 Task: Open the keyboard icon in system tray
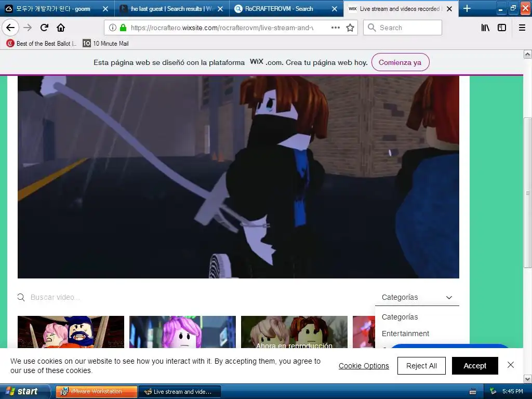tap(473, 392)
